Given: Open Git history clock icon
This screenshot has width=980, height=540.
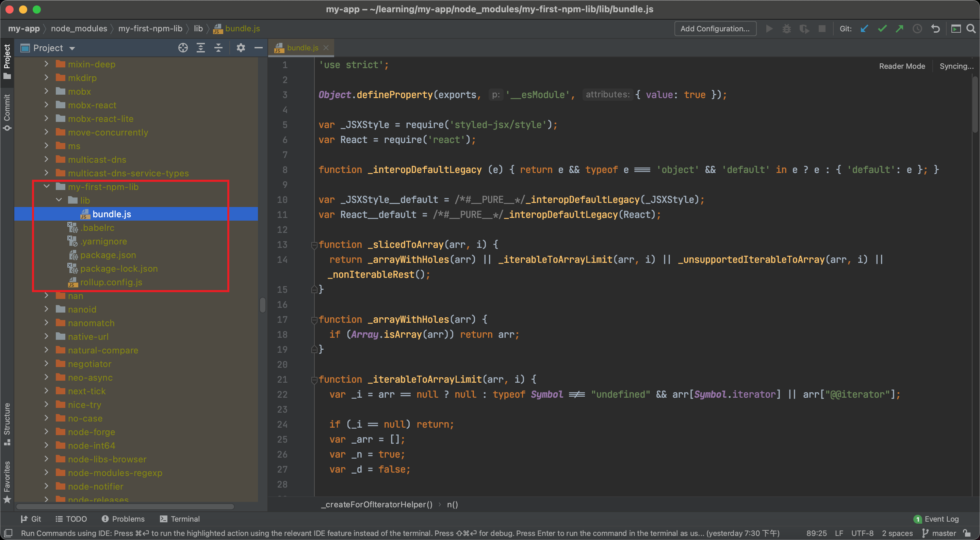Looking at the screenshot, I should click(x=917, y=29).
